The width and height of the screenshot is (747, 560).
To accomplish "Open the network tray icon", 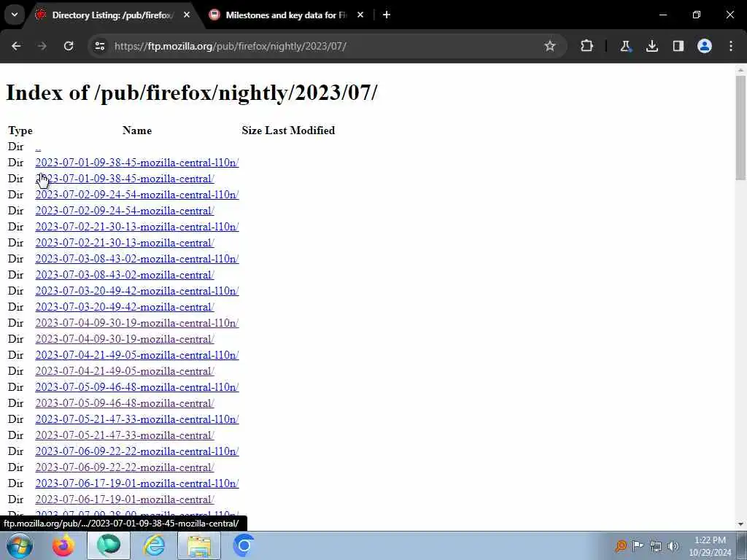I will (656, 545).
